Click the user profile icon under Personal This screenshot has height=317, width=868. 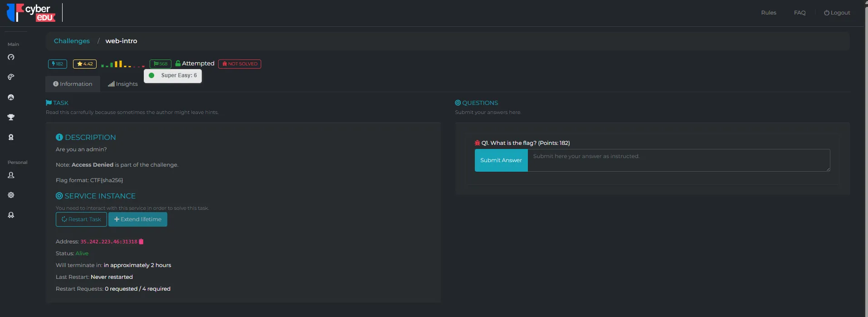point(11,175)
